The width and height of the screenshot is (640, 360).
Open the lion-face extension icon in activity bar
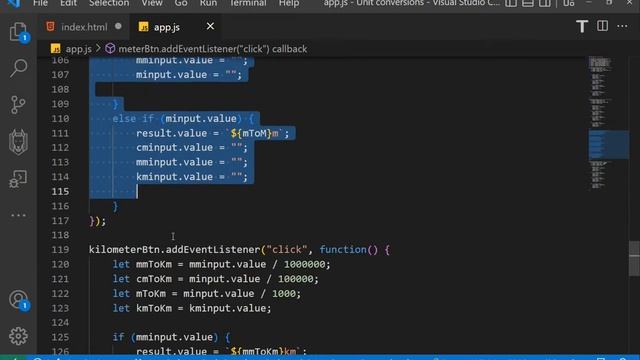pyautogui.click(x=18, y=142)
